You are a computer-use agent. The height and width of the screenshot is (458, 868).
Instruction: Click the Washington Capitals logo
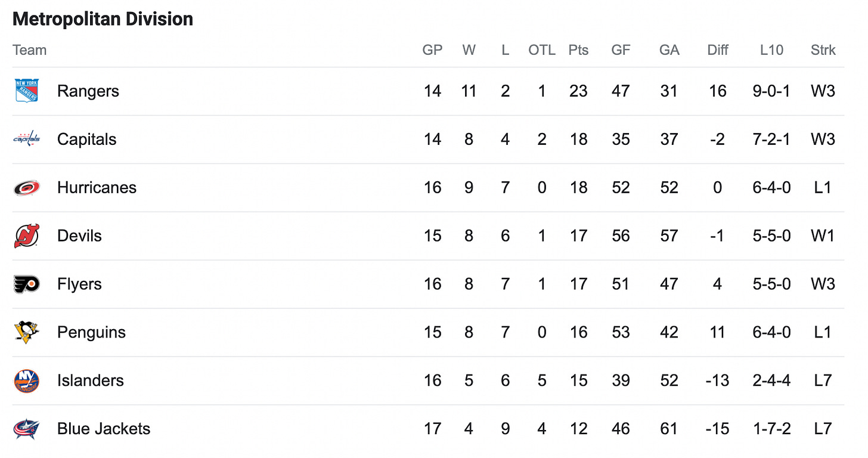pos(27,139)
